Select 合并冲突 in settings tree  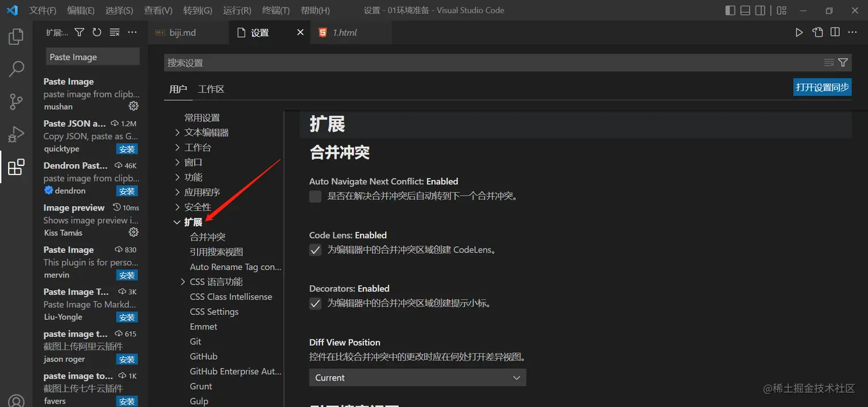coord(207,237)
